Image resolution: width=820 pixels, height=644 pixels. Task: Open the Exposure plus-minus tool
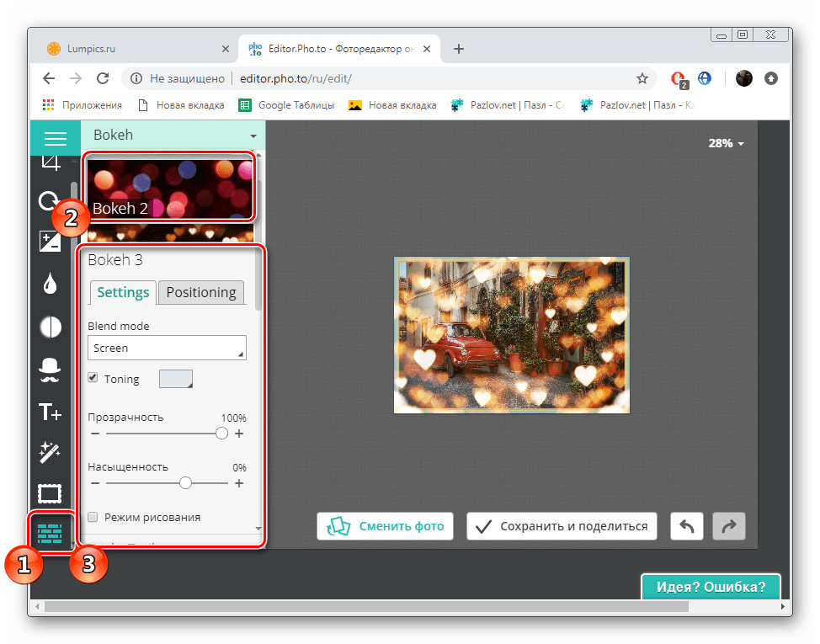point(50,242)
